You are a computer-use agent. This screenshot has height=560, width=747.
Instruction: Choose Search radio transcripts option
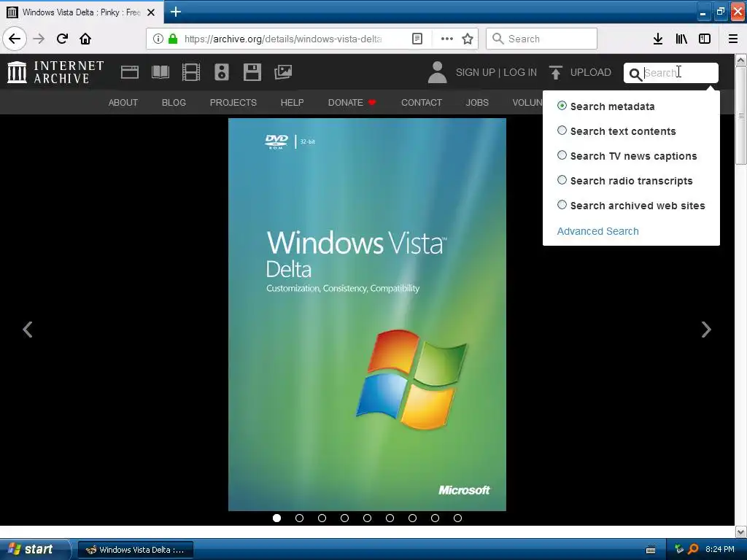562,180
